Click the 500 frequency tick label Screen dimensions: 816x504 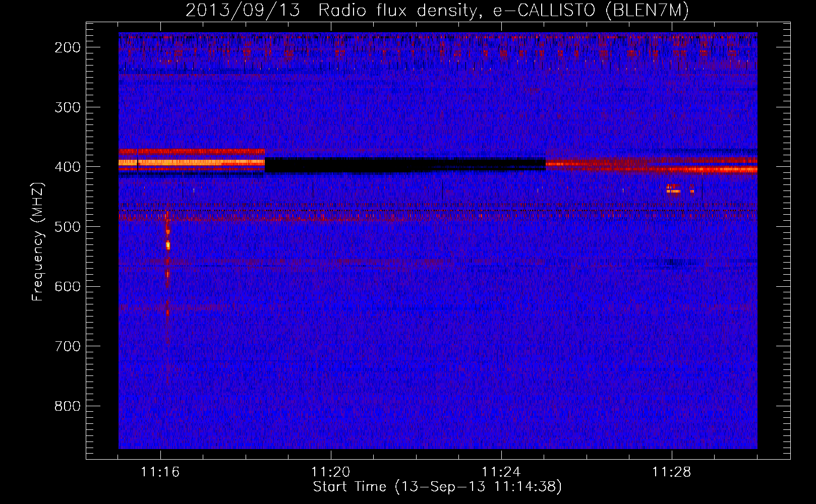(68, 227)
